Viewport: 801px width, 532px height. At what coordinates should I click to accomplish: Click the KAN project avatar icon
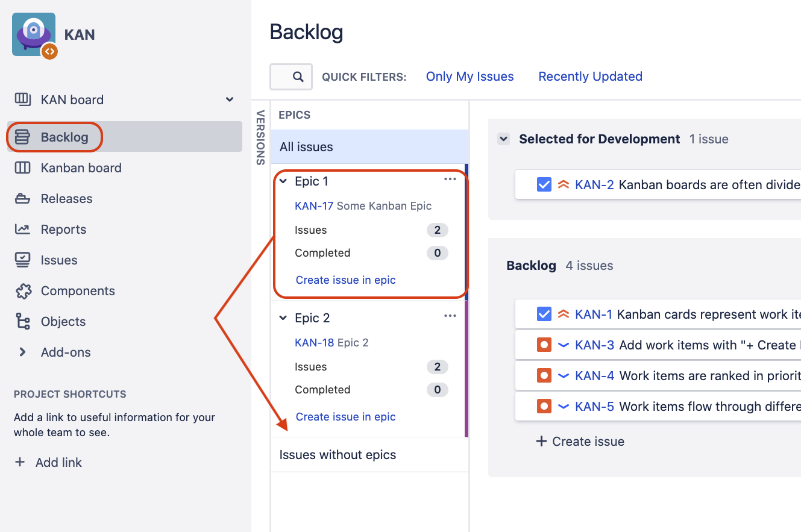pyautogui.click(x=34, y=34)
